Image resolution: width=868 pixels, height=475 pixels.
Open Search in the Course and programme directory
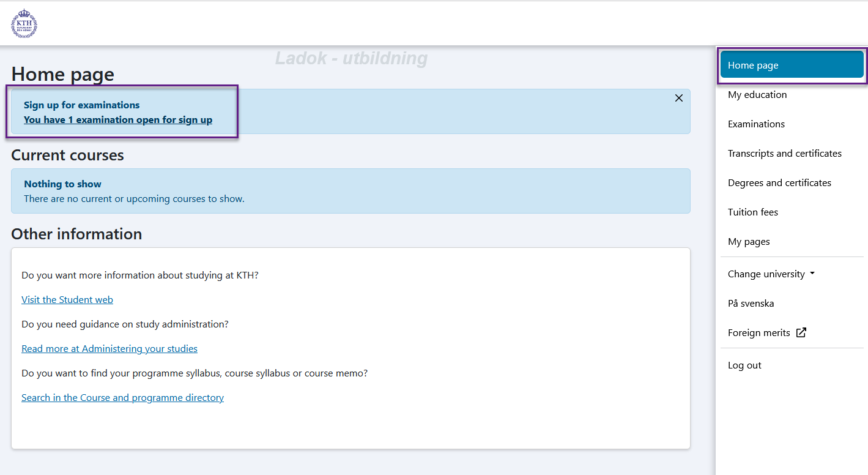click(x=122, y=397)
